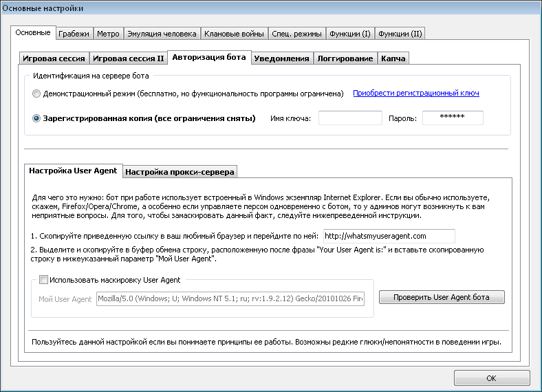Select the Настройка User Agent tab
Image resolution: width=542 pixels, height=392 pixels.
point(74,171)
